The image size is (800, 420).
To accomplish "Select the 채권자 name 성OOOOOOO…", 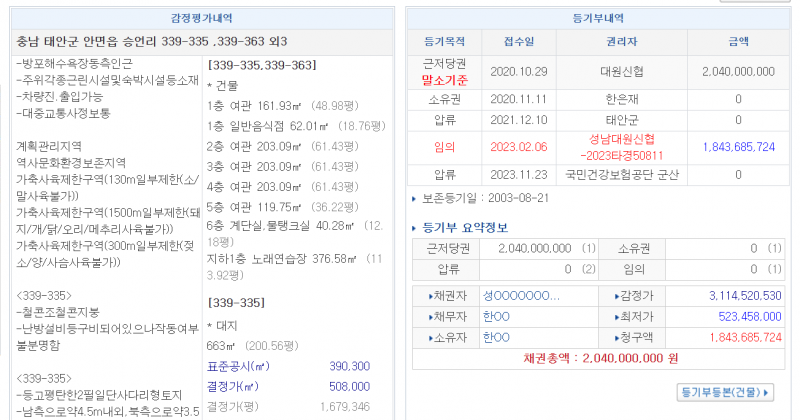I will (x=520, y=296).
